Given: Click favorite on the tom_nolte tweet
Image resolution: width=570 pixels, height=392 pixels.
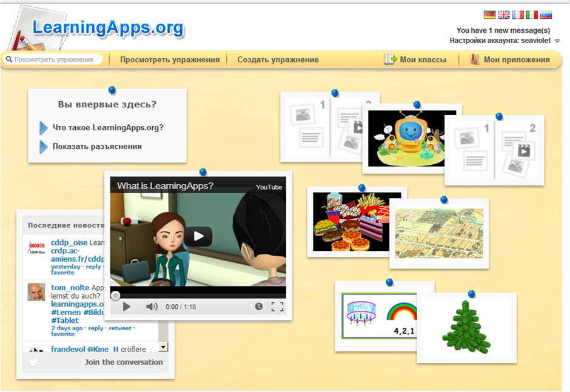Looking at the screenshot, I should tap(62, 334).
